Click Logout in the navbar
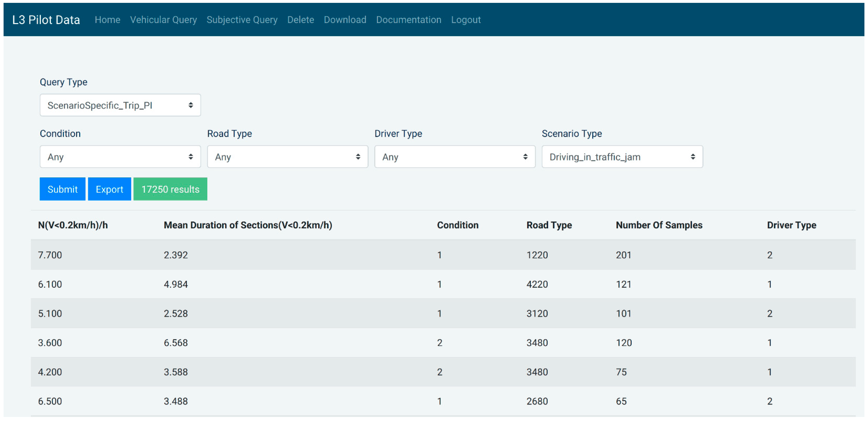 point(466,20)
